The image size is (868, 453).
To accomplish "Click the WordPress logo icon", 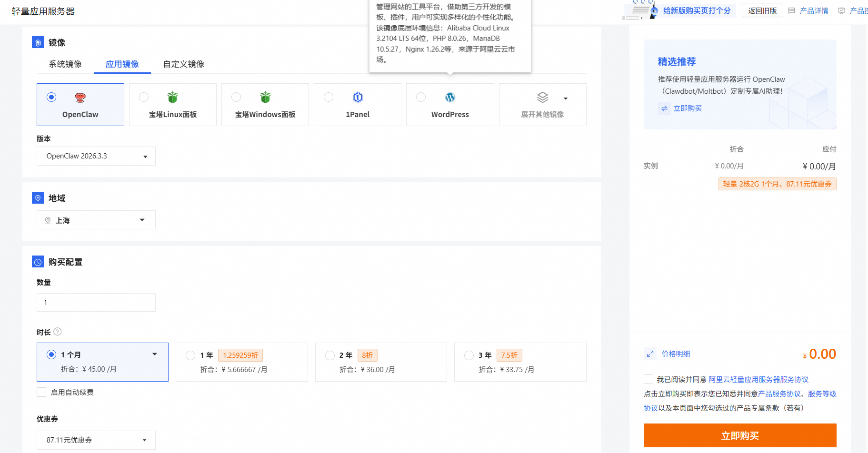I will 450,98.
